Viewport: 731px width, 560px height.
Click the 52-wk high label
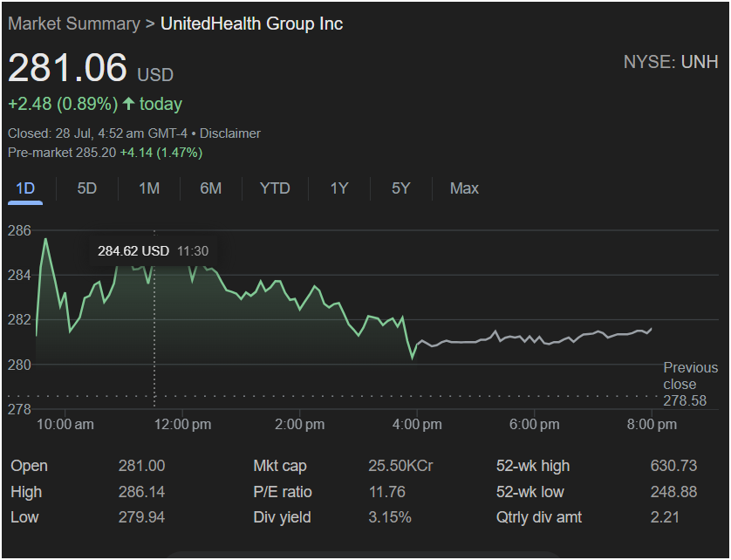(533, 466)
